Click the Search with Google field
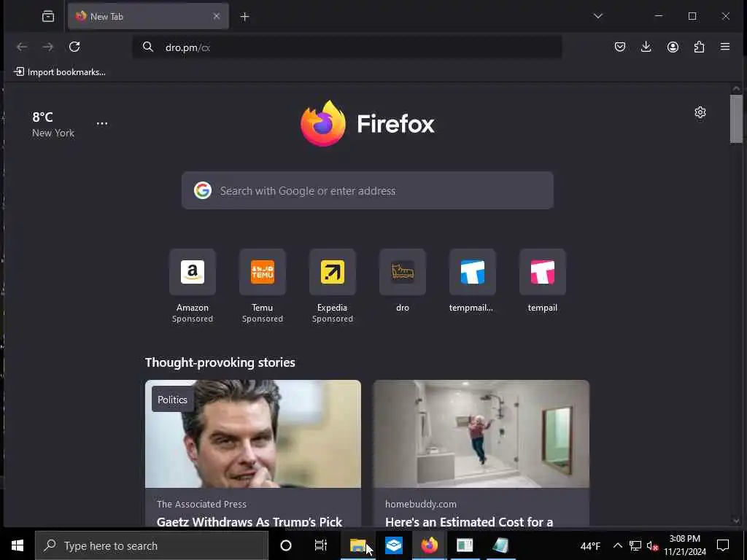 pos(368,190)
